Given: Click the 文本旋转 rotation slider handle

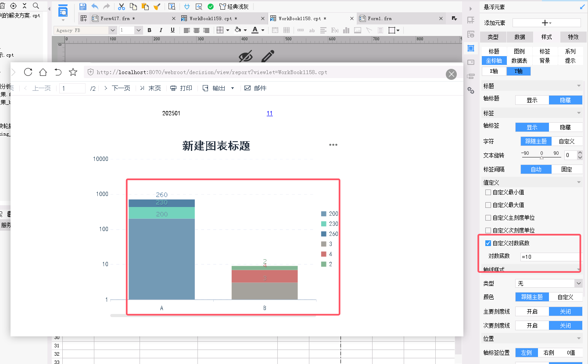Looking at the screenshot, I should 541,157.
